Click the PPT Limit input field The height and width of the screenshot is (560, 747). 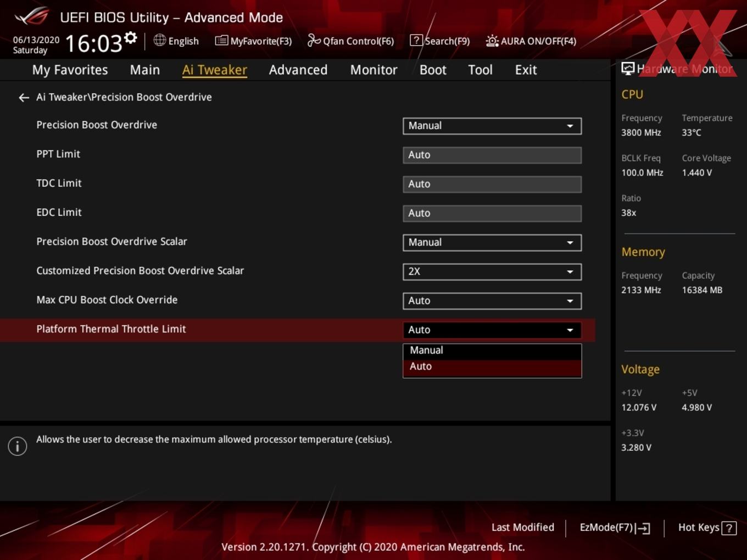492,155
